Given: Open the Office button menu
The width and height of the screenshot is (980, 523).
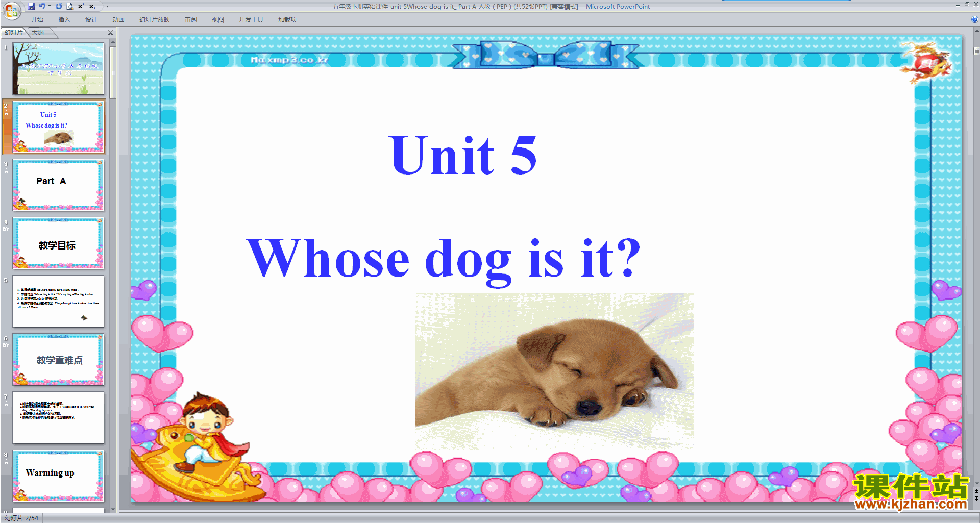Looking at the screenshot, I should coord(11,10).
